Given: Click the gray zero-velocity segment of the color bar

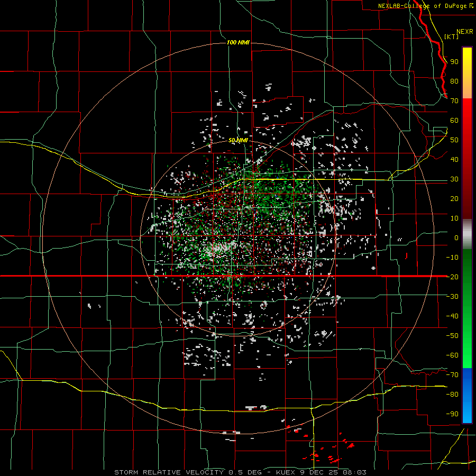Looking at the screenshot, I should pyautogui.click(x=467, y=234).
